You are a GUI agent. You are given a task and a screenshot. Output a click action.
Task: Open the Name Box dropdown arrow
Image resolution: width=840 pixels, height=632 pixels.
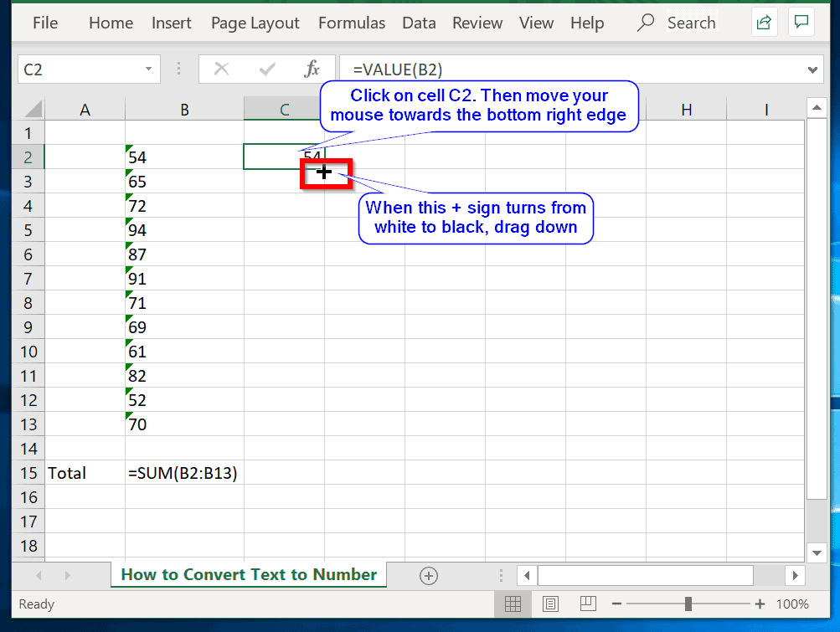(149, 69)
